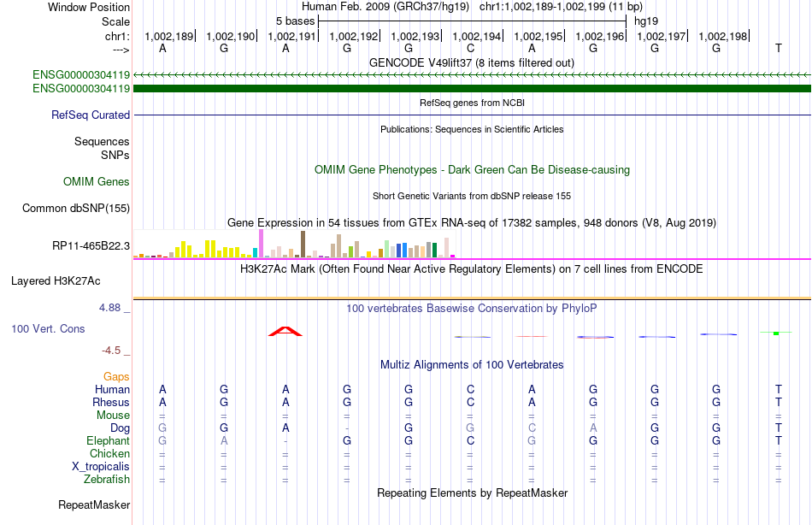Click the Common dbSNP(155) side label

click(x=76, y=209)
